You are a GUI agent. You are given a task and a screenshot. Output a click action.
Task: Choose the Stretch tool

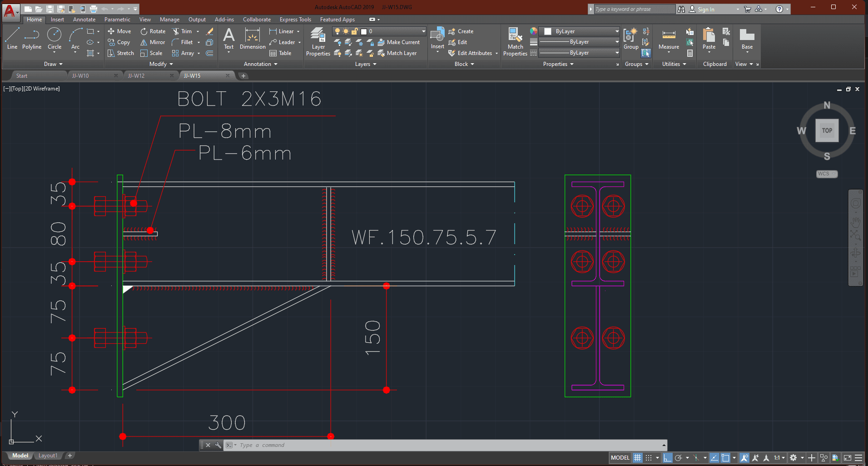pos(121,53)
